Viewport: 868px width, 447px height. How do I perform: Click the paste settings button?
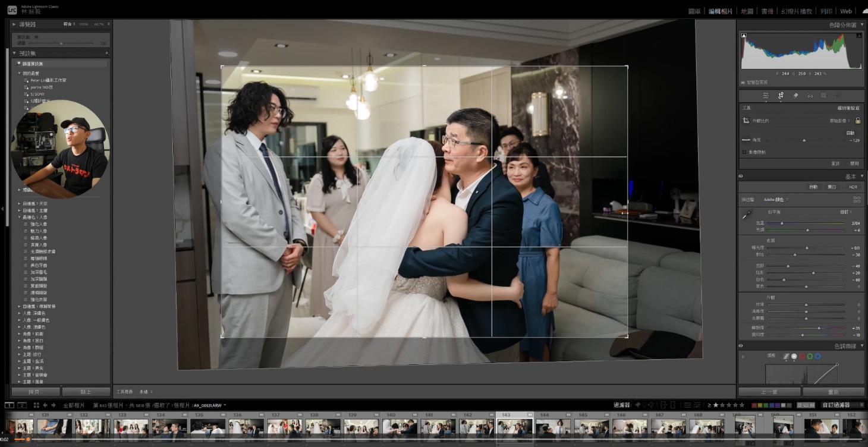point(86,392)
